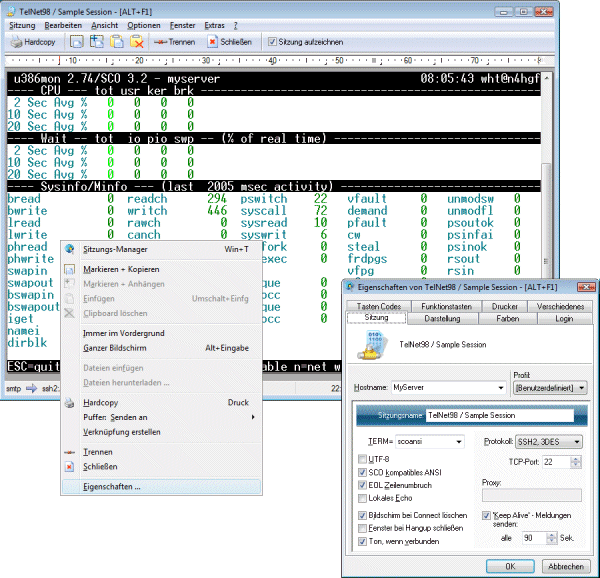Toggle SCO kompatibles ANSI checkbox
Viewport: 600px width, 578px height.
click(x=362, y=472)
